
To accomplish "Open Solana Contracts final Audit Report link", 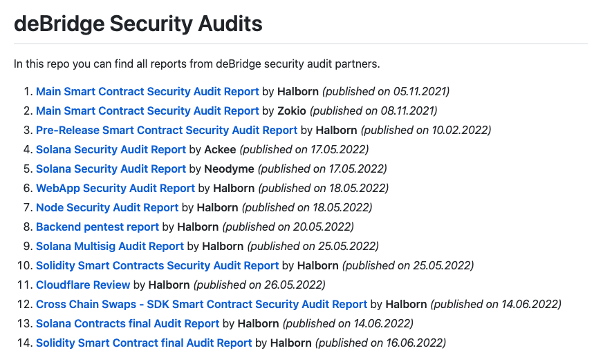I will pos(128,323).
